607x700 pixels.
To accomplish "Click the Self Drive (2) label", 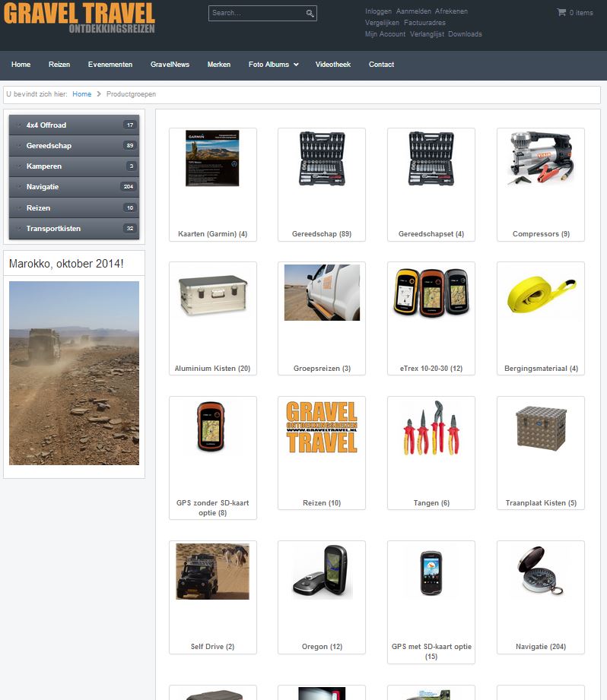I will (x=213, y=647).
